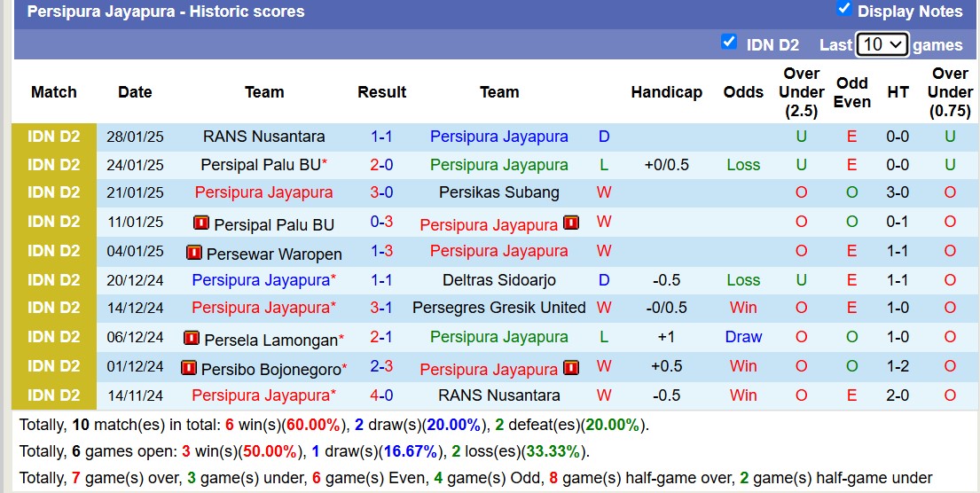Click the Over Under (2.5) column header
The image size is (980, 493).
pos(801,92)
